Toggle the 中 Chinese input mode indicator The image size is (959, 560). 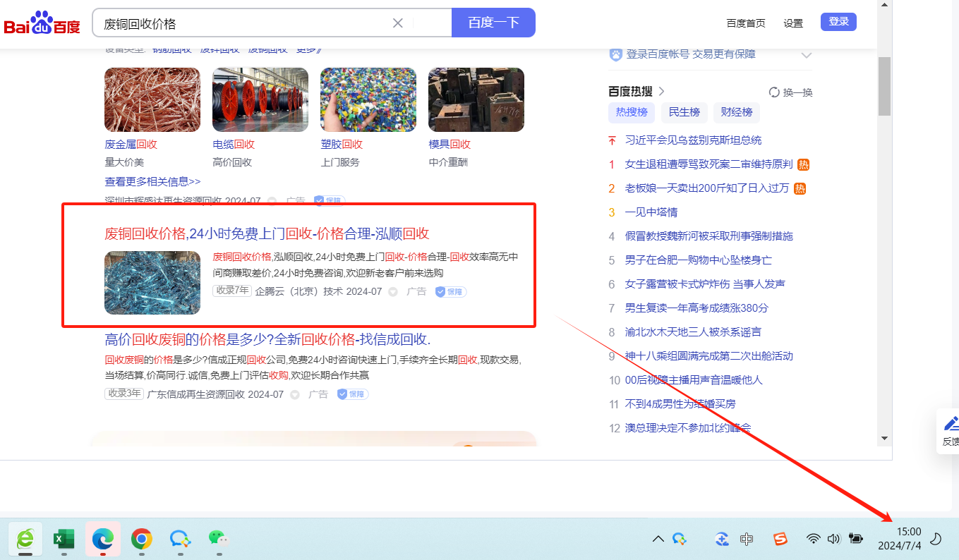click(x=747, y=540)
